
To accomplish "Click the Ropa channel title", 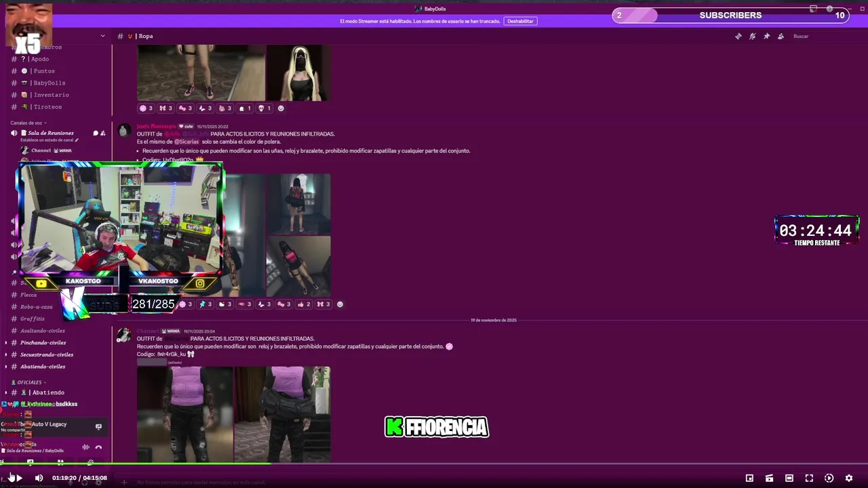I will coord(146,36).
